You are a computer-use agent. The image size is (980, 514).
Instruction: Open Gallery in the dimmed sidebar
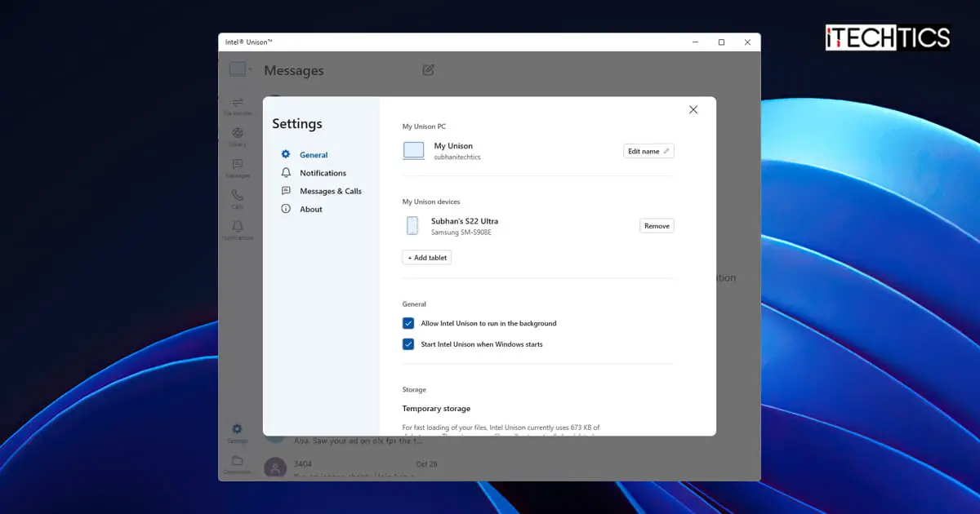(237, 137)
